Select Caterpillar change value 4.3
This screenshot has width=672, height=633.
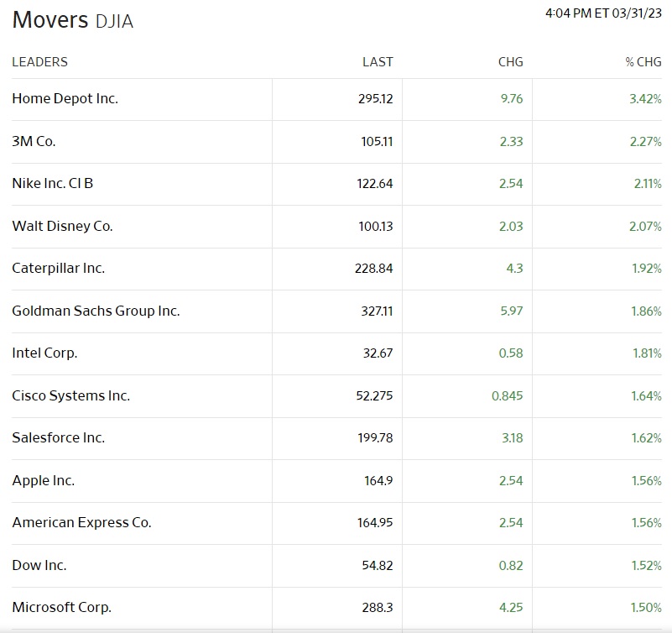pyautogui.click(x=515, y=268)
